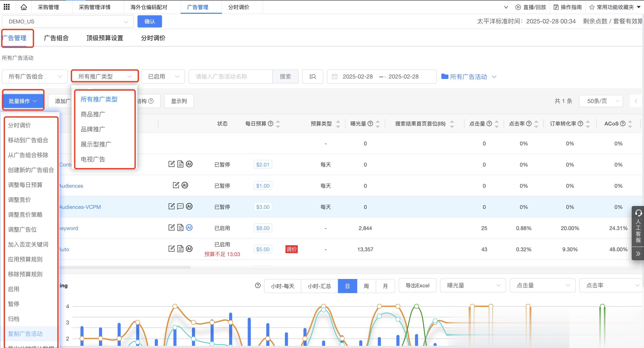Expand the DEMO_US store dropdown
Screen dimensions: 644x348
(x=67, y=22)
